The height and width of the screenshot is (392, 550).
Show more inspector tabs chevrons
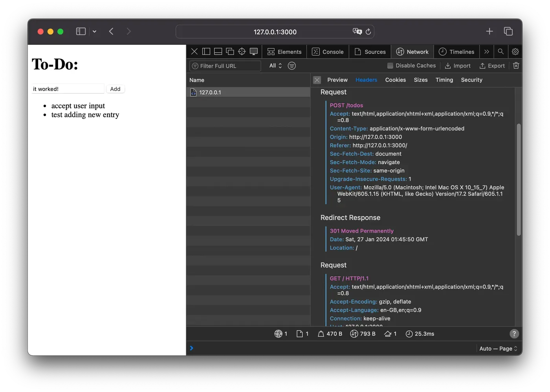pyautogui.click(x=487, y=51)
